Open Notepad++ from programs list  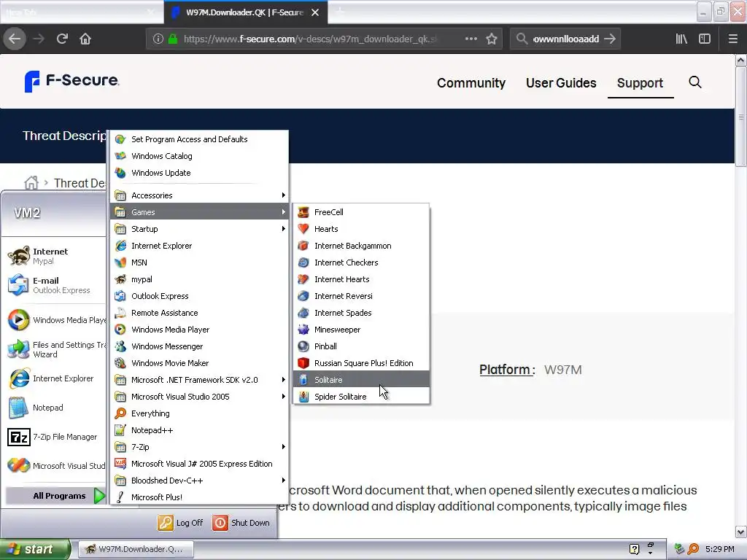pyautogui.click(x=199, y=430)
